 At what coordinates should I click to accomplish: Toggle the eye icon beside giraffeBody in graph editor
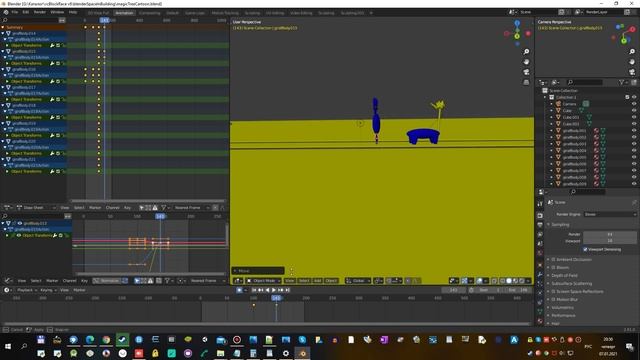[20, 223]
